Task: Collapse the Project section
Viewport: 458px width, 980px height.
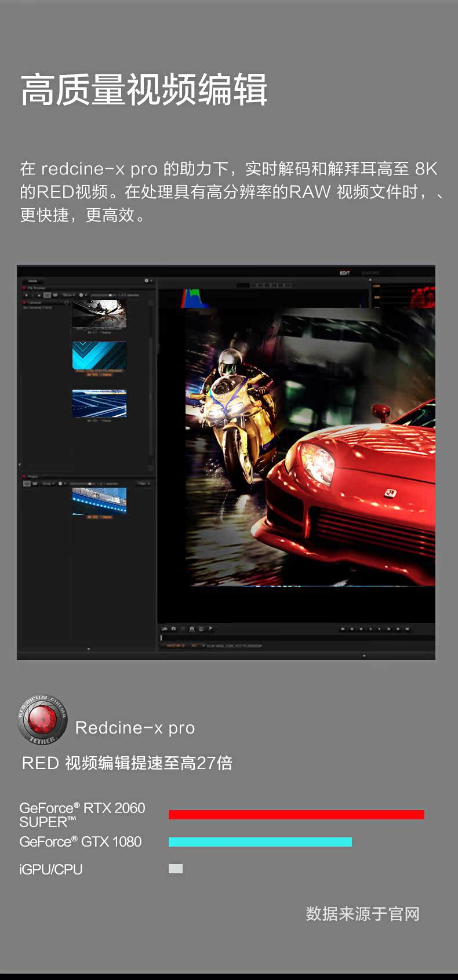Action: tap(24, 476)
